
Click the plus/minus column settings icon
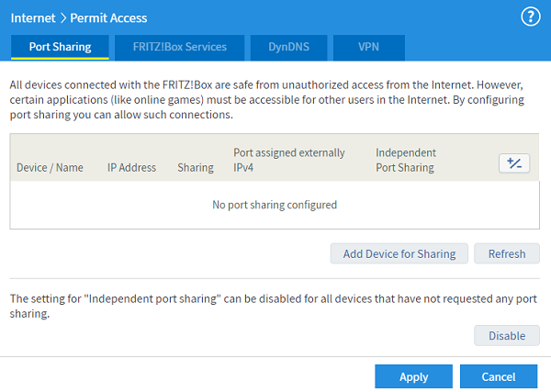point(514,162)
